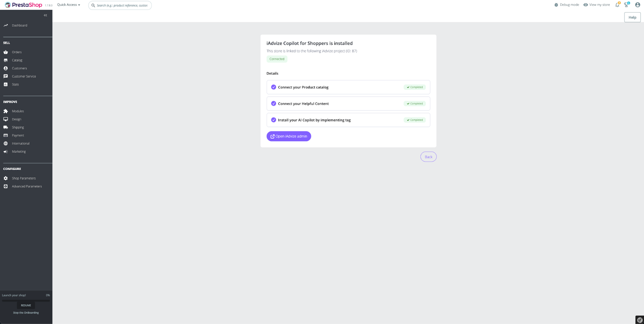The width and height of the screenshot is (644, 324).
Task: Open the user profile avatar icon
Action: point(638,5)
